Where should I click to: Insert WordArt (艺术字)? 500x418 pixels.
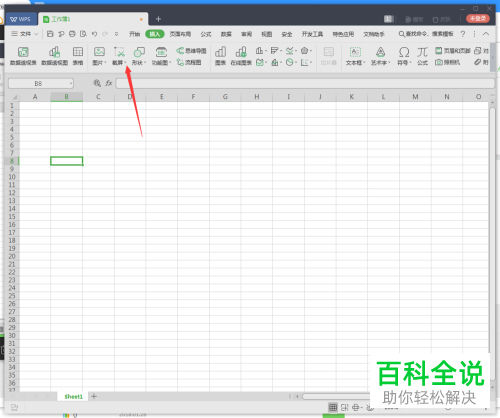click(x=380, y=55)
